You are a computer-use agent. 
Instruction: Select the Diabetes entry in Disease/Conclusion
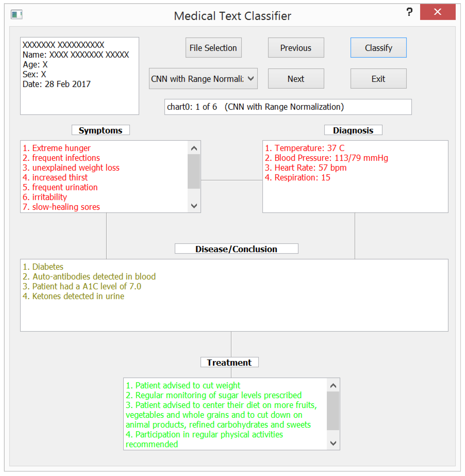[43, 267]
